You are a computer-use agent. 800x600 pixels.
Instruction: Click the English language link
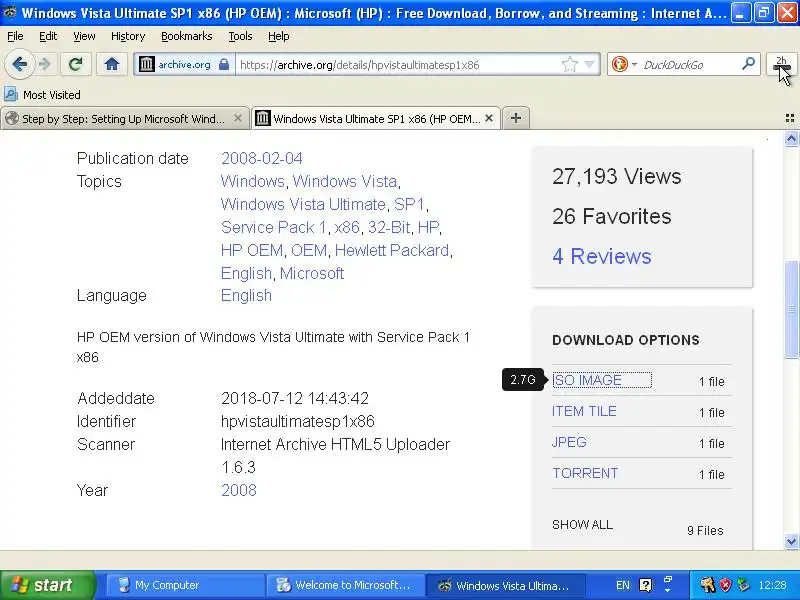pos(246,295)
